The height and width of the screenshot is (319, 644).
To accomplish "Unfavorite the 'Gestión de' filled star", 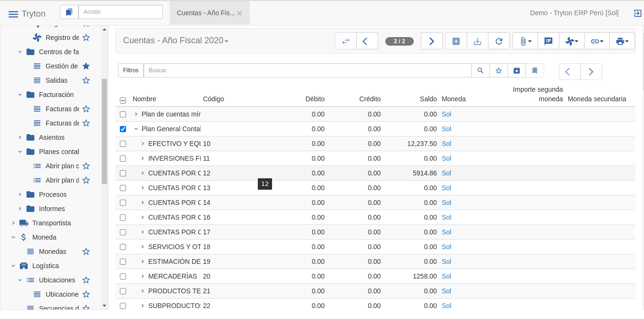I will click(86, 66).
